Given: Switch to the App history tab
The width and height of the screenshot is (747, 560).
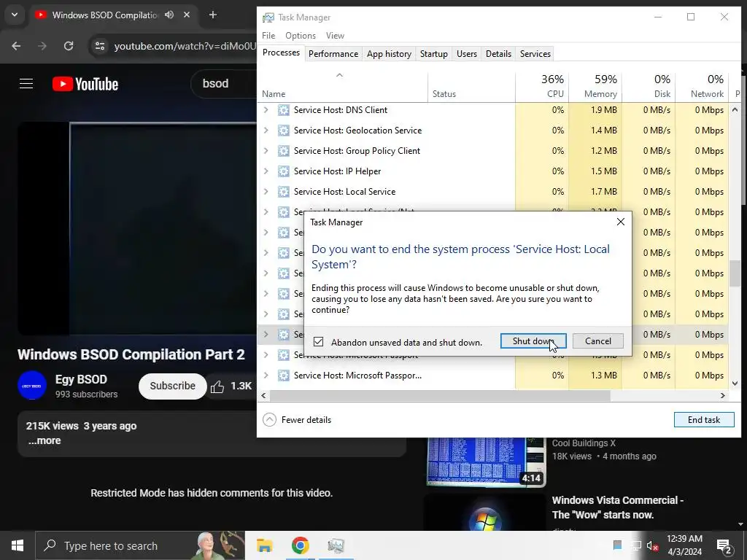Looking at the screenshot, I should [390, 54].
